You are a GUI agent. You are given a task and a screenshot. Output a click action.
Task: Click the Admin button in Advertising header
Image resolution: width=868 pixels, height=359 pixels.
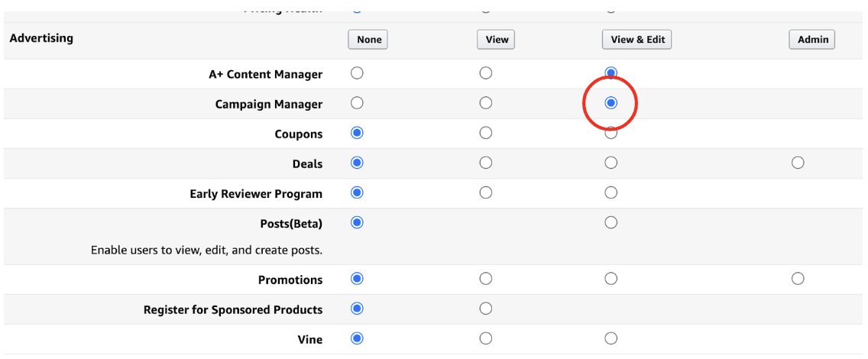[x=812, y=40]
